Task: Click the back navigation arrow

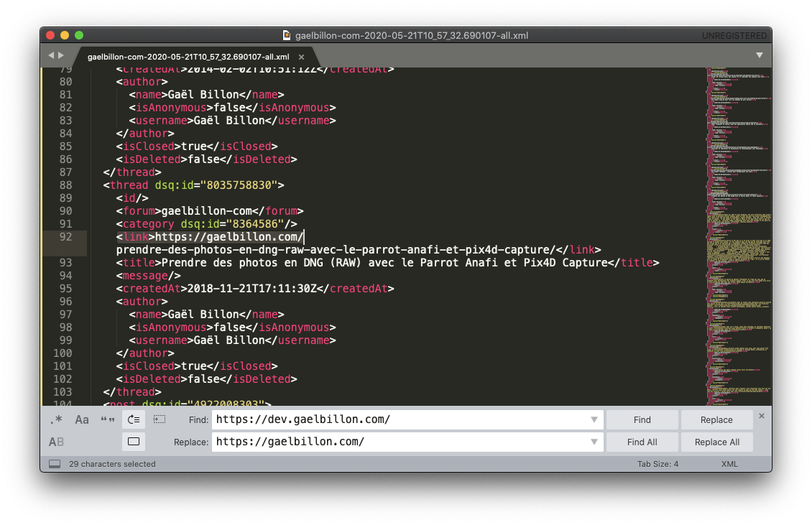Action: 51,55
